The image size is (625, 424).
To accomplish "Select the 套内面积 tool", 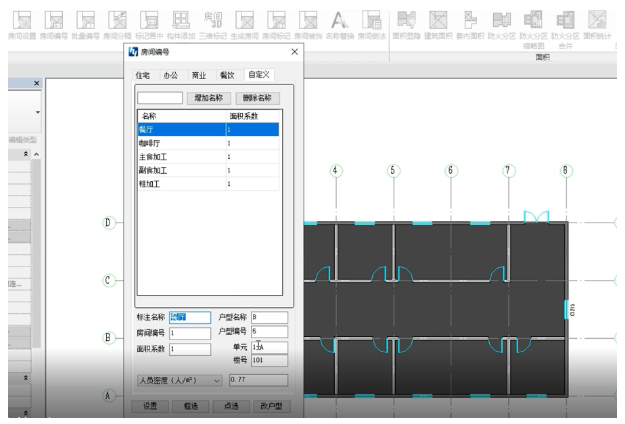I will 470,25.
